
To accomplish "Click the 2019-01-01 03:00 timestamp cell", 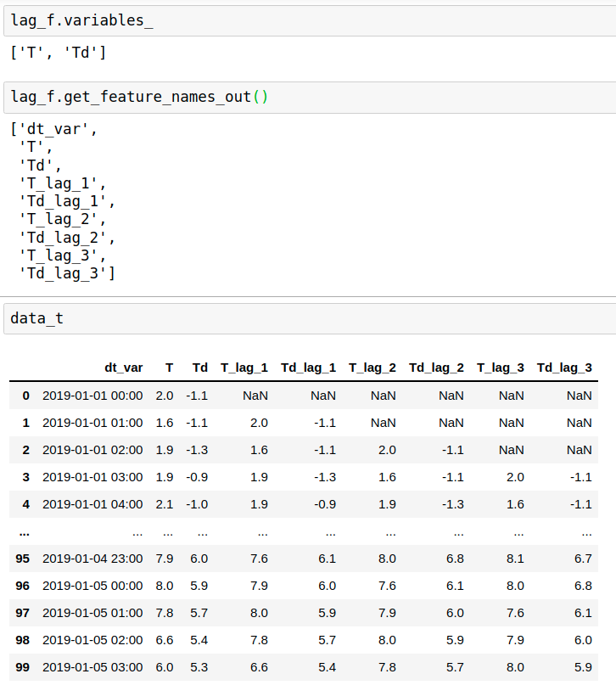I will [x=92, y=477].
